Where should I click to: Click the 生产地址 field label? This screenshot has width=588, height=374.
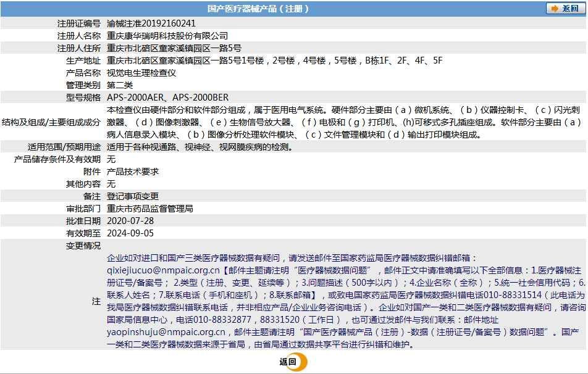[x=83, y=60]
